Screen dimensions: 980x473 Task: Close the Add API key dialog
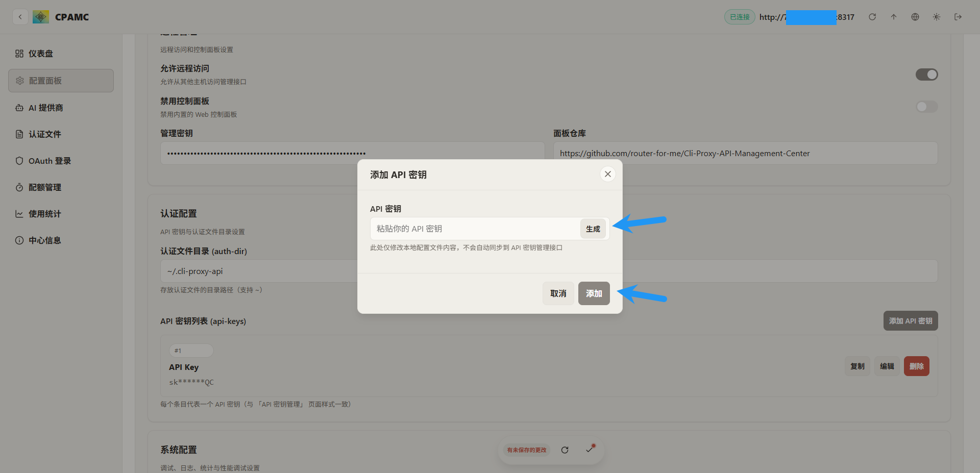click(x=607, y=174)
